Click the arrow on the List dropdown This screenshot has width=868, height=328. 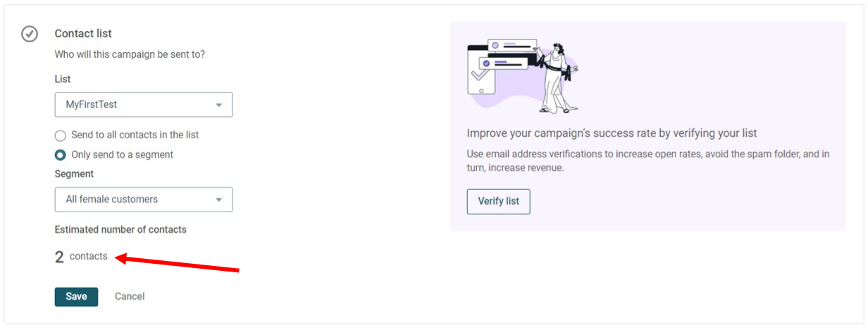pyautogui.click(x=219, y=105)
